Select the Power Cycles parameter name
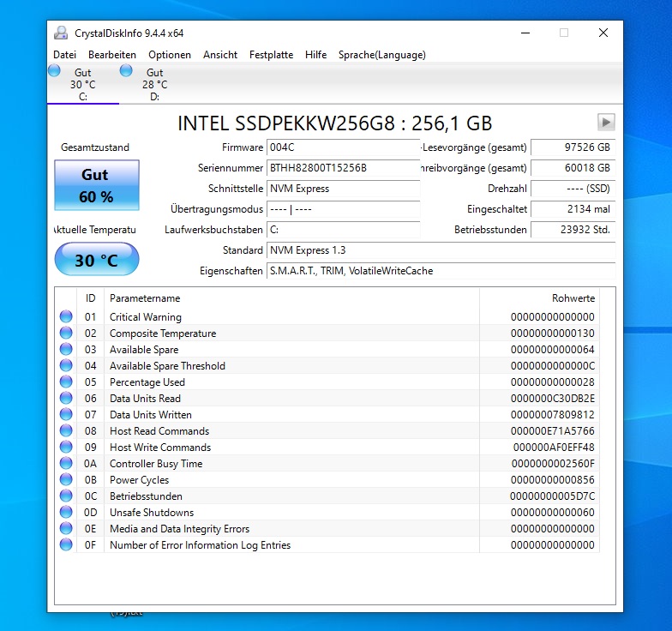This screenshot has width=672, height=631. [139, 480]
